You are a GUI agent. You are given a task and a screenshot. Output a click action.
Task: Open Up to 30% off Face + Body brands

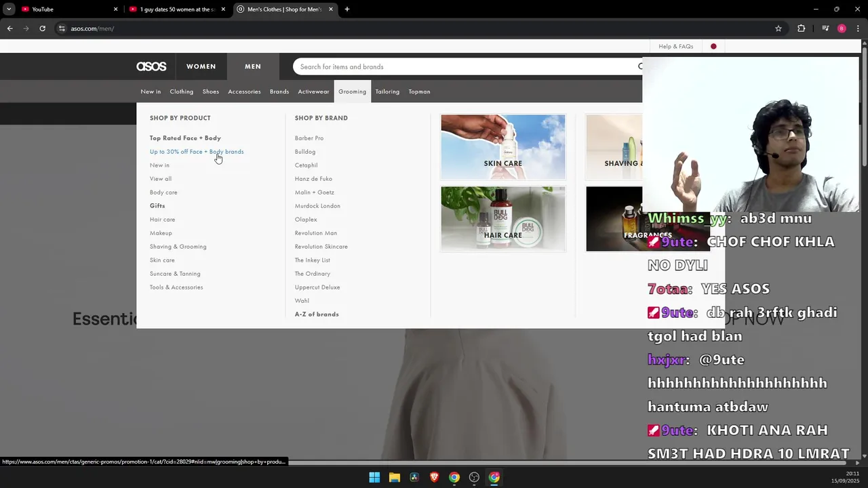coord(197,152)
